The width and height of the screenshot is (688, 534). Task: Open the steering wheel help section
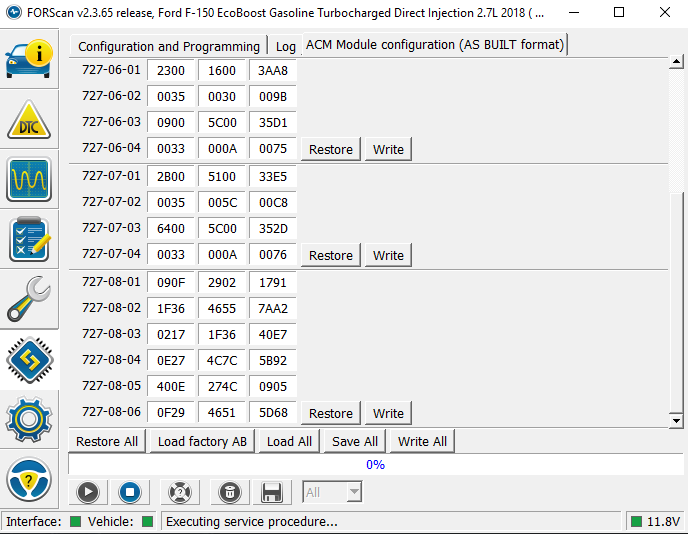pos(29,480)
